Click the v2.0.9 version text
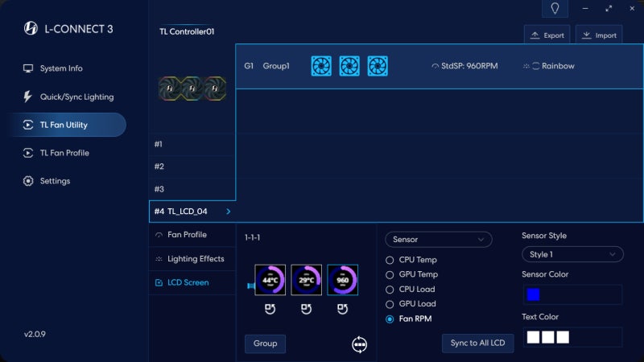 [x=35, y=334]
